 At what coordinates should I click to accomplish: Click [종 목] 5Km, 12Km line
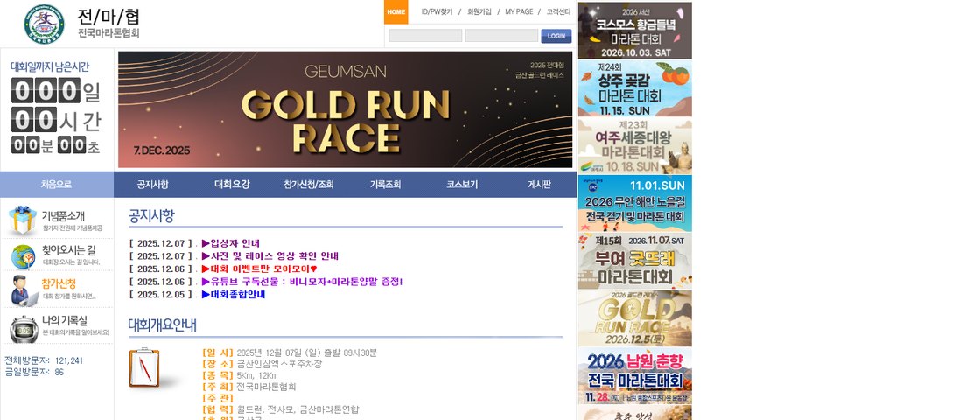coord(240,375)
